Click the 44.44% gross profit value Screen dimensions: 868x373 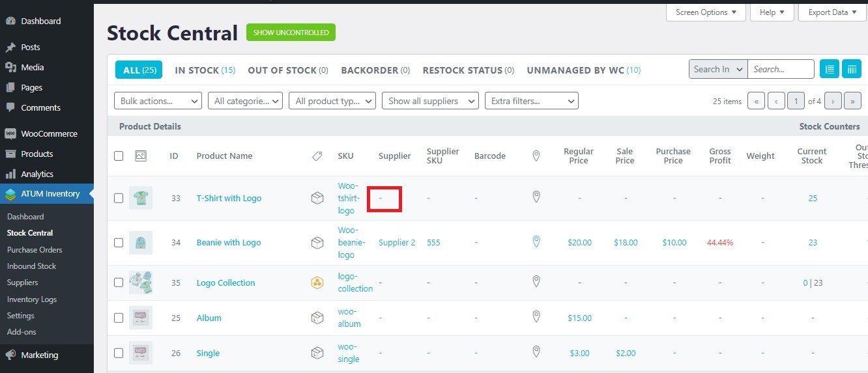click(720, 242)
